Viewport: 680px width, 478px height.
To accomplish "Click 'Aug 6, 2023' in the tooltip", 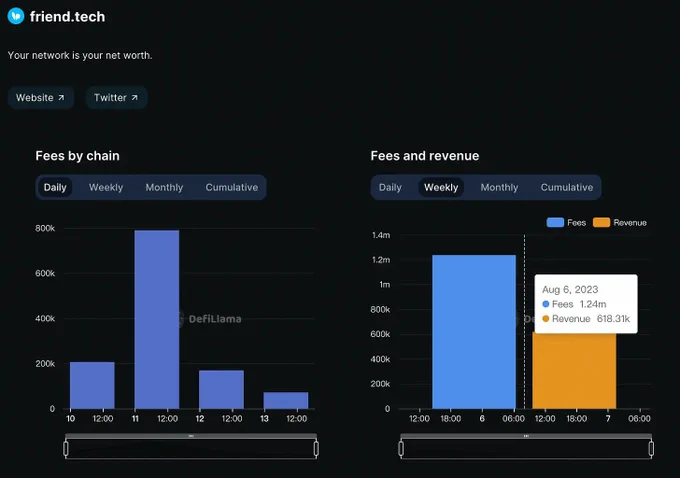I will pos(570,289).
